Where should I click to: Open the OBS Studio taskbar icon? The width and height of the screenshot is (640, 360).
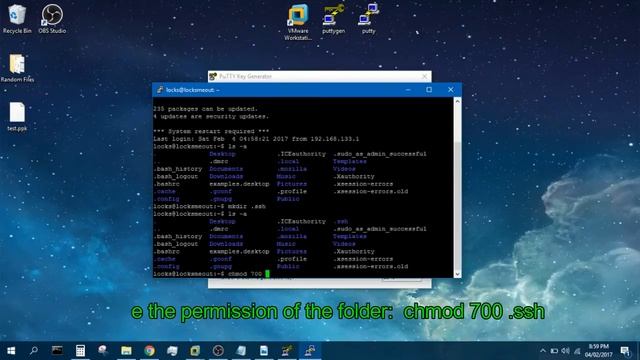click(x=218, y=351)
